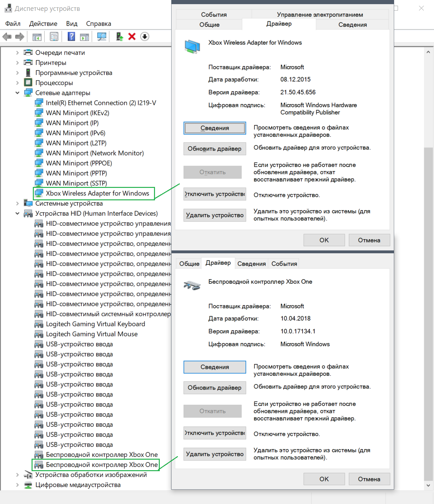
Task: Select WAN Miniport (IKEv2) adapter
Action: [x=77, y=113]
